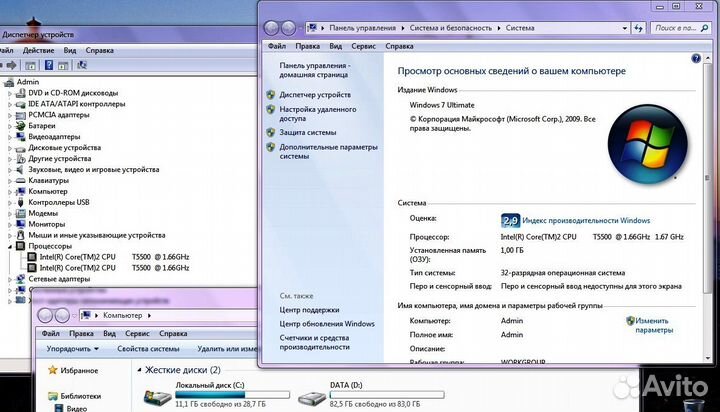The height and width of the screenshot is (412, 720).
Task: Expand the PCMCIA адаптеры node
Action: coord(10,115)
